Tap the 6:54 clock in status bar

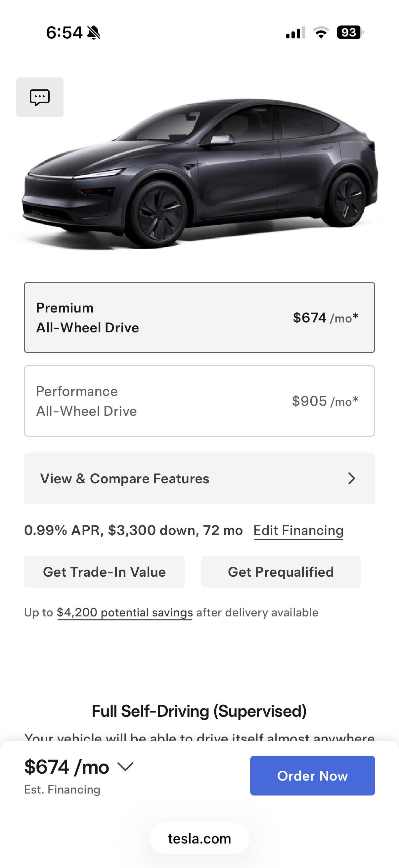(x=64, y=33)
